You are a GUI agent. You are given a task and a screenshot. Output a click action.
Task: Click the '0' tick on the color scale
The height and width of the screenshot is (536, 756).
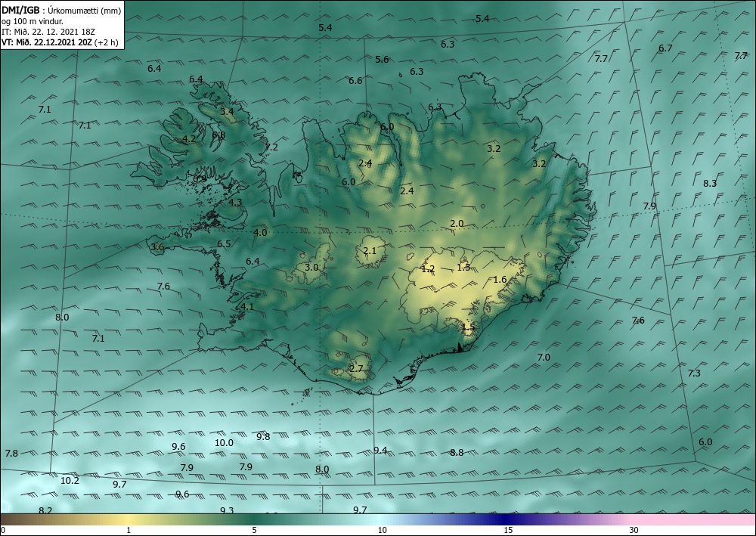point(3,530)
